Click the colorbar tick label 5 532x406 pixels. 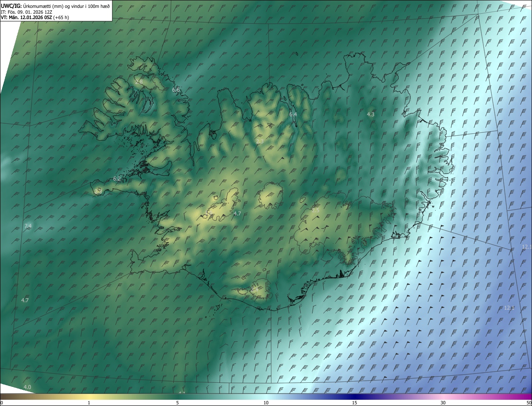[x=177, y=403]
